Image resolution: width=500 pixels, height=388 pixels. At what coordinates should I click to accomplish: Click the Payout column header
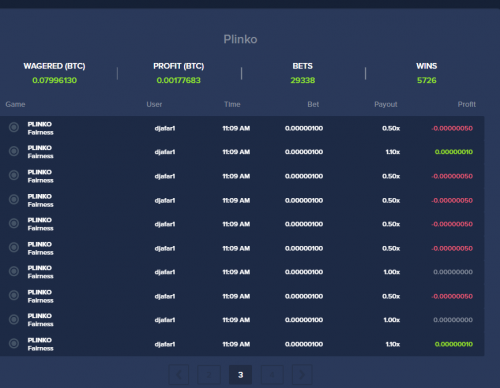(x=386, y=104)
